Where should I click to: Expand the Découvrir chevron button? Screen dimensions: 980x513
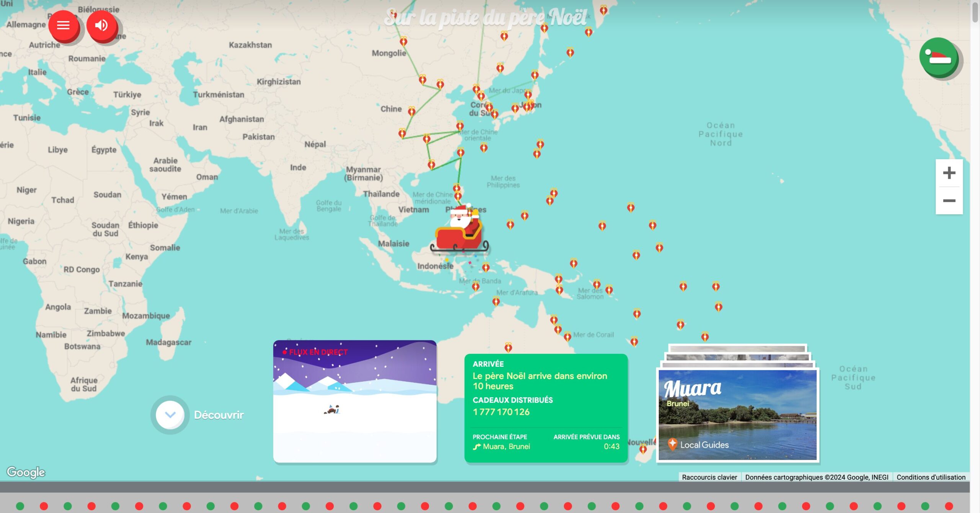pyautogui.click(x=170, y=415)
